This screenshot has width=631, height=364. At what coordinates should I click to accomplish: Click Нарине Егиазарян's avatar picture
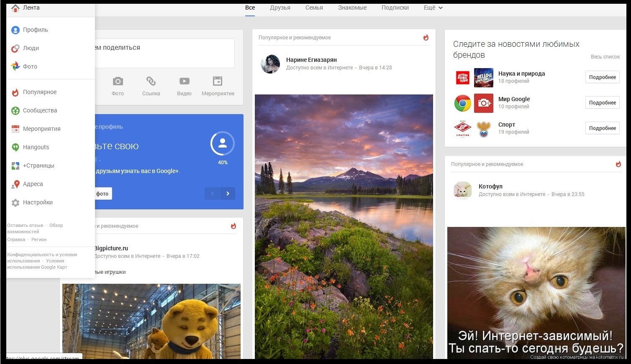click(270, 64)
